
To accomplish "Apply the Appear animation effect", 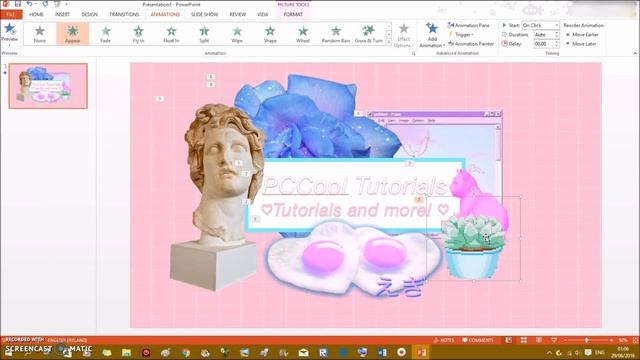I will click(73, 34).
